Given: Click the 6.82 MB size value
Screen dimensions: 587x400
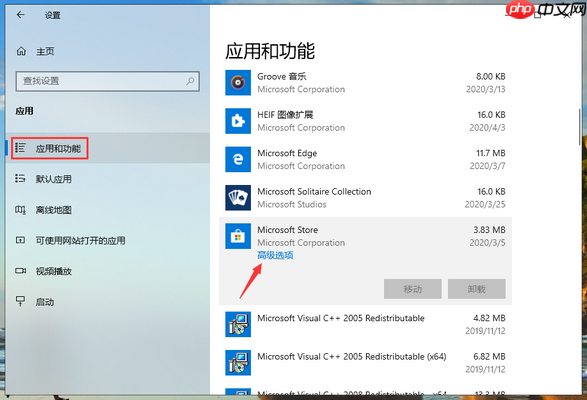Looking at the screenshot, I should 489,357.
